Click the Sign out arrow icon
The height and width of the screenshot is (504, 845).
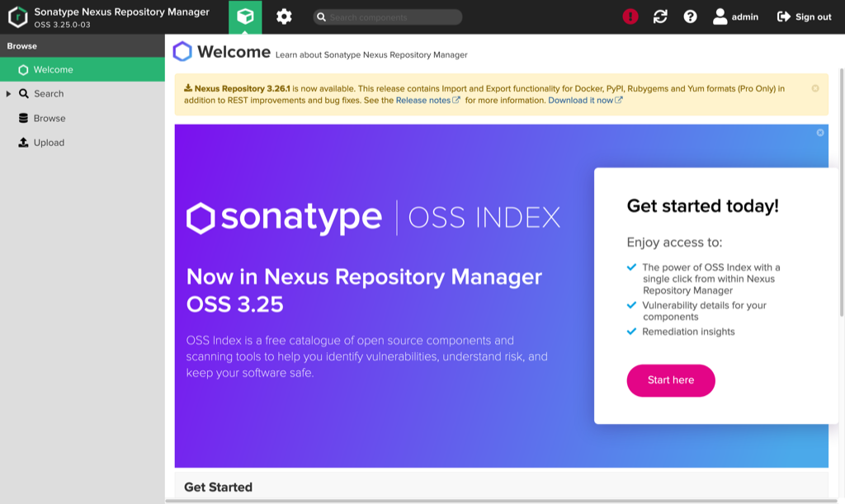click(784, 16)
